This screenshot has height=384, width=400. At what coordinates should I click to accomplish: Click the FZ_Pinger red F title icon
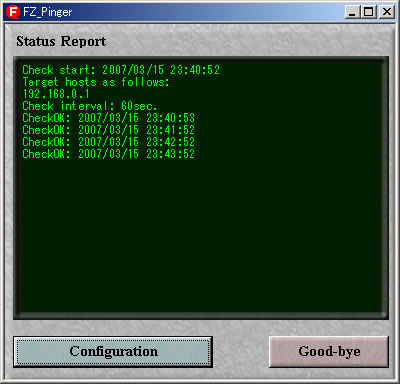pyautogui.click(x=13, y=12)
